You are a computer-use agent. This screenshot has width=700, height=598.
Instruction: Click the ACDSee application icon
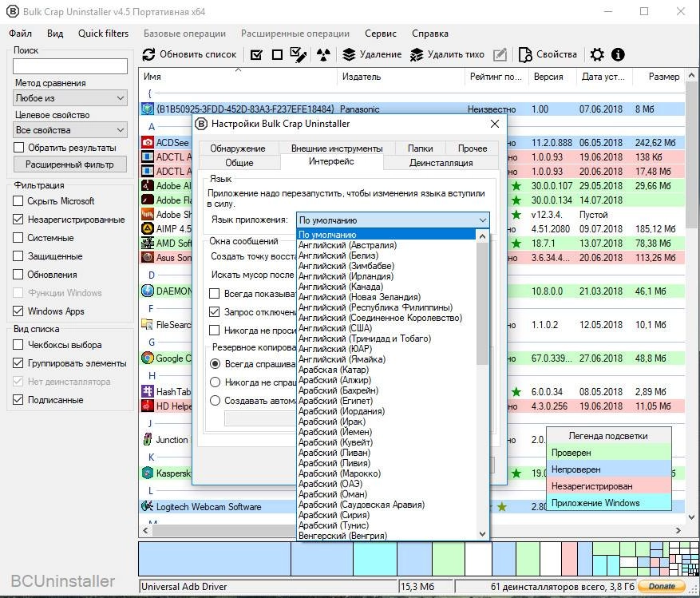148,142
